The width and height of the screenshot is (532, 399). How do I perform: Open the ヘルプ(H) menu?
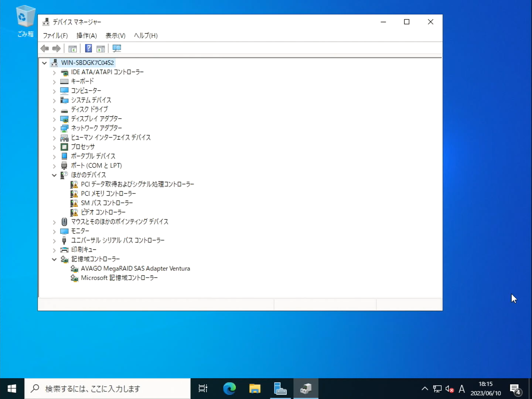146,35
